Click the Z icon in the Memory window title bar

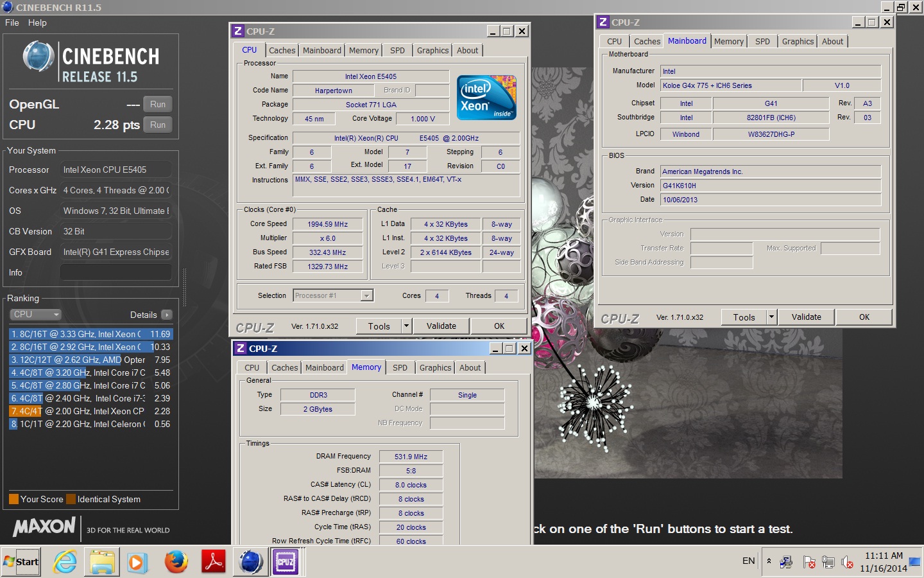[x=241, y=348]
